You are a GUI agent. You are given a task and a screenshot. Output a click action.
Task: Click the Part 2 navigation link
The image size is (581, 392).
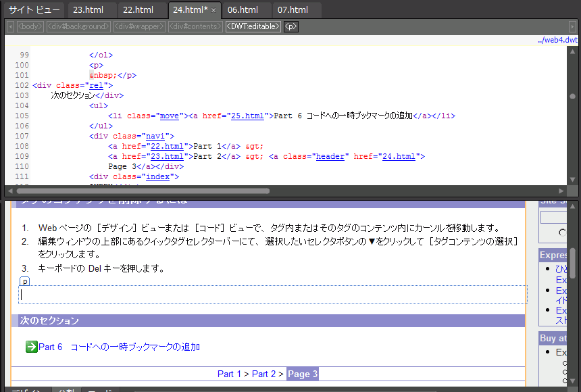[x=264, y=374]
